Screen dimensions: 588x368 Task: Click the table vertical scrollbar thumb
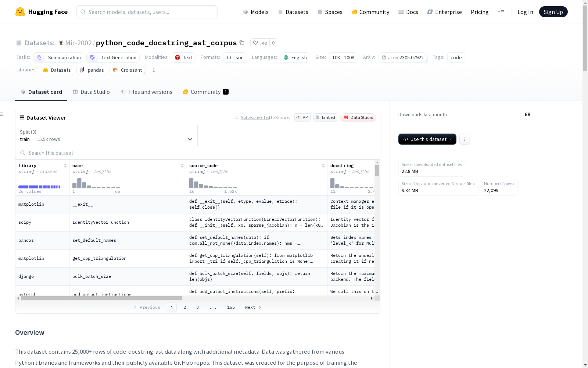pos(377,170)
